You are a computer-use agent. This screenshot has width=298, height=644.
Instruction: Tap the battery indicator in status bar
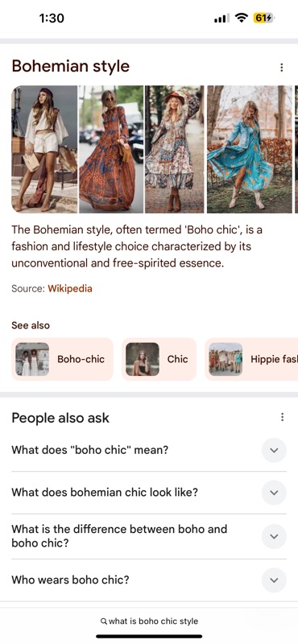click(x=263, y=18)
